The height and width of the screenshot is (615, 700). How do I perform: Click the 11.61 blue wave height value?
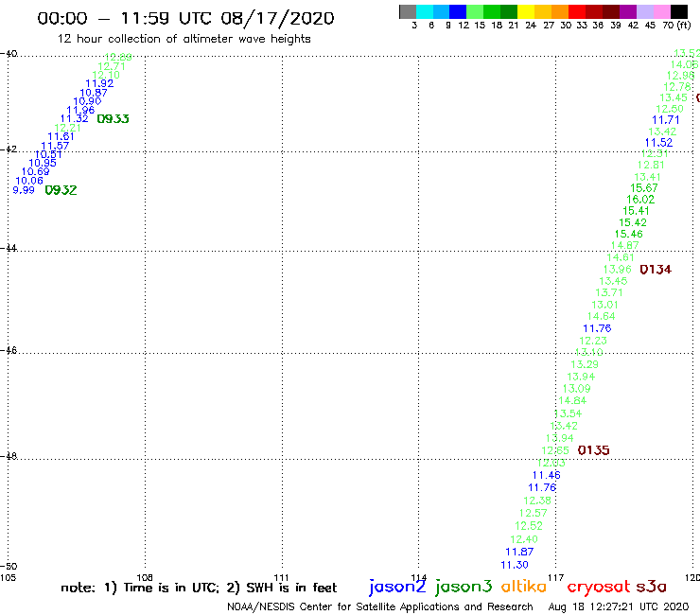(61, 136)
